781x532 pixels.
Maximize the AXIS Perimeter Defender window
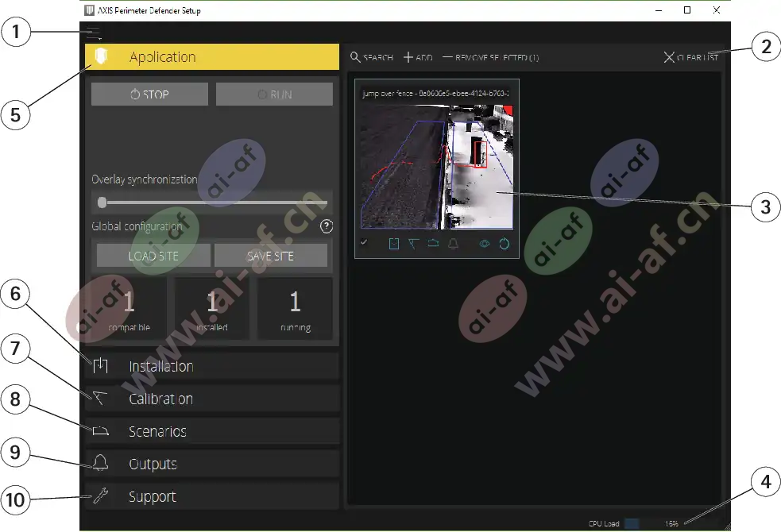coord(687,10)
